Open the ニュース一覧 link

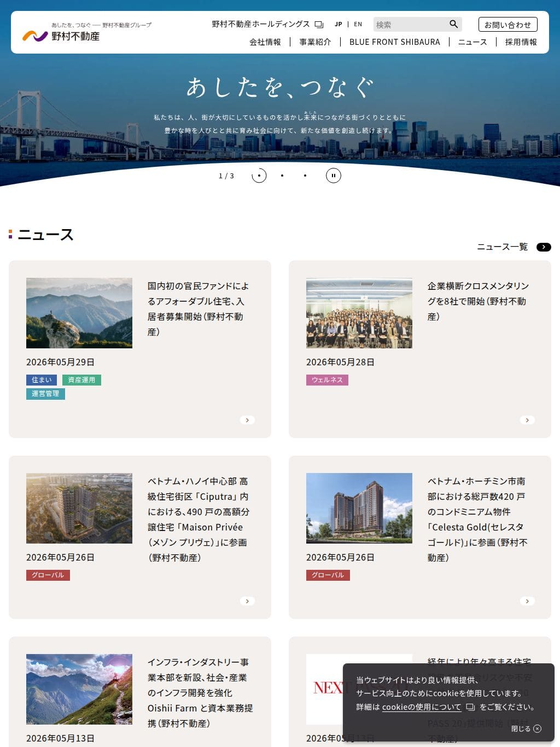click(x=503, y=247)
